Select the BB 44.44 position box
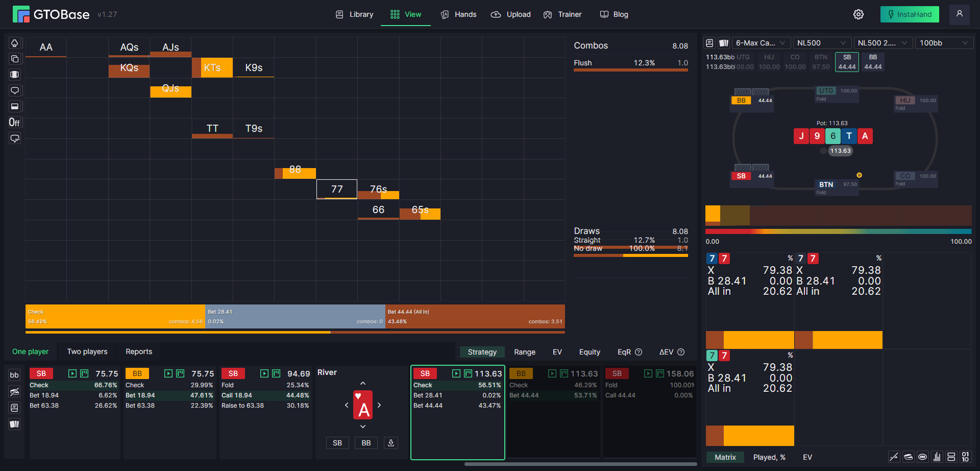Image resolution: width=980 pixels, height=471 pixels. coord(873,62)
